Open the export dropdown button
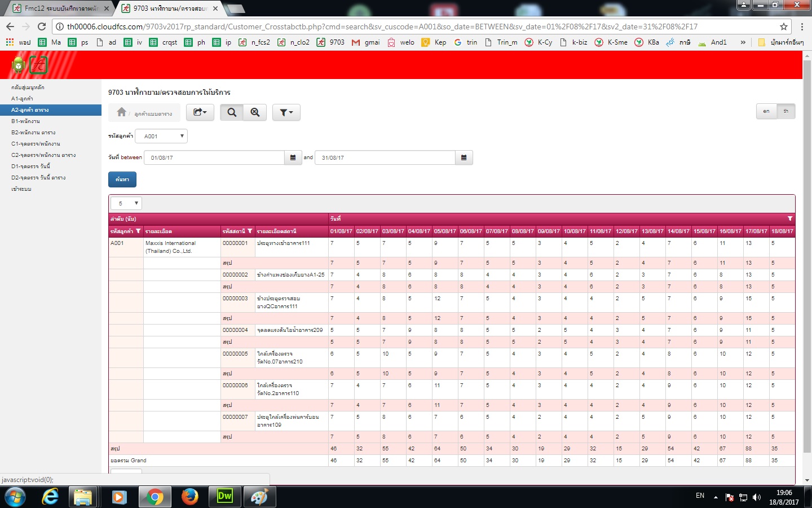 click(200, 112)
